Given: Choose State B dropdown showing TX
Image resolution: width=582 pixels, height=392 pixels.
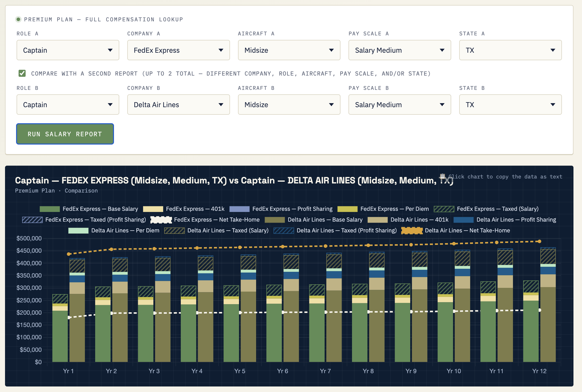Looking at the screenshot, I should point(510,105).
